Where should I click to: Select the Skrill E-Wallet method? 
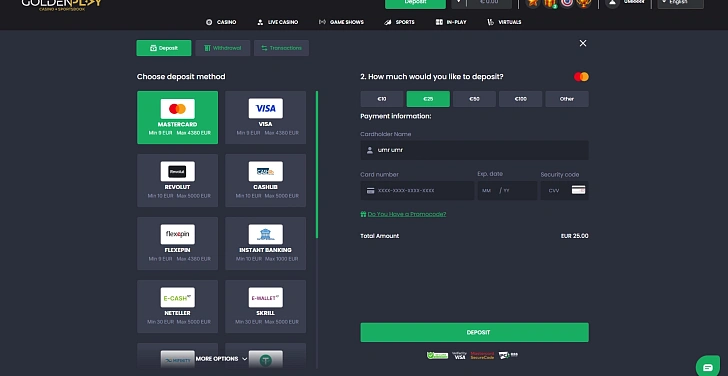coord(266,306)
